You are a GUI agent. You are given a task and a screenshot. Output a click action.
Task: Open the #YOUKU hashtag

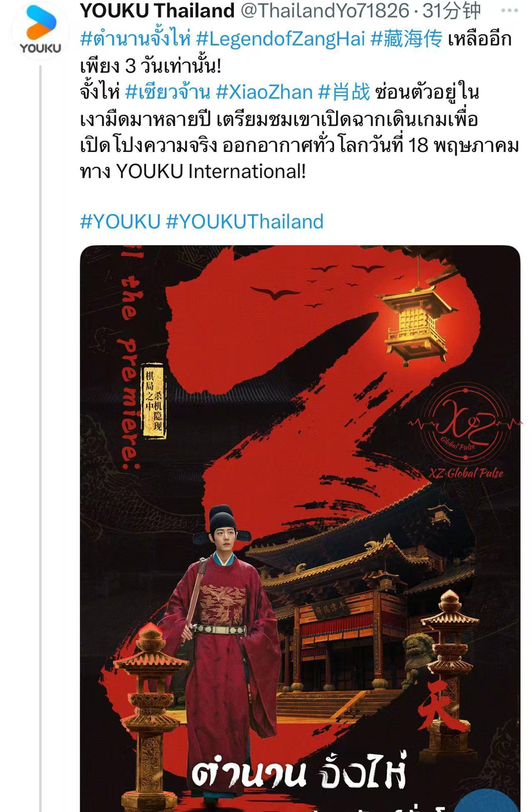tap(120, 221)
